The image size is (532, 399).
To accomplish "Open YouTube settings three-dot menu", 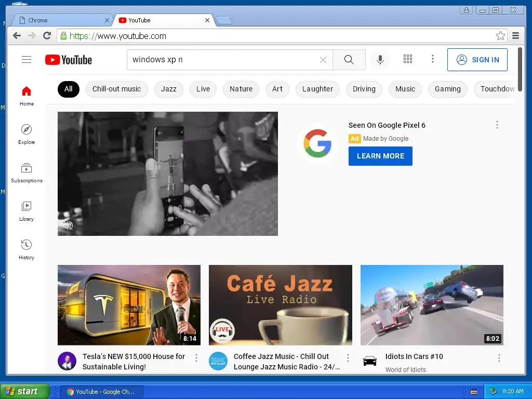I will 433,59.
